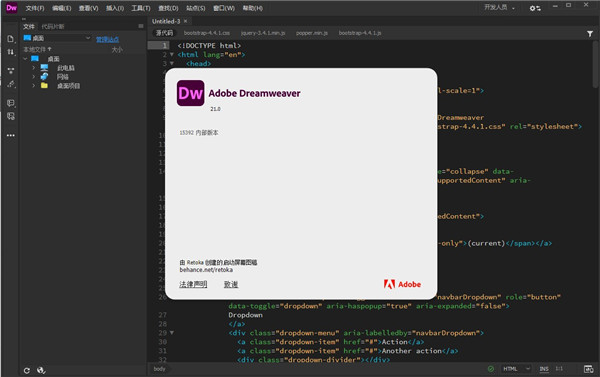Open related file bootstrap-4.4.1.css
The image size is (600, 377).
pos(207,33)
